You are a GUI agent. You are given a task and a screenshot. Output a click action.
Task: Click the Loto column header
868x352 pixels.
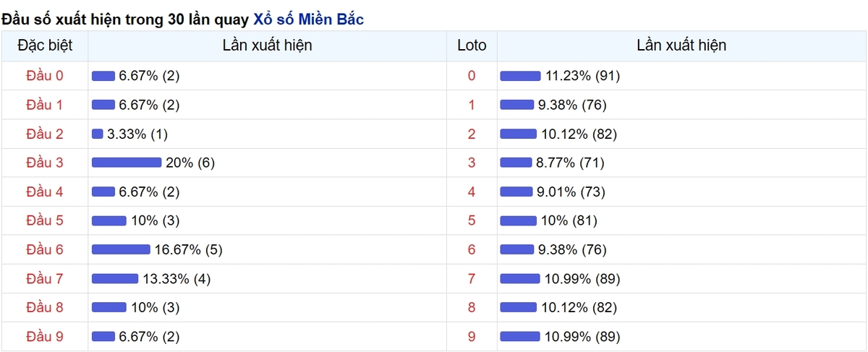tap(472, 46)
